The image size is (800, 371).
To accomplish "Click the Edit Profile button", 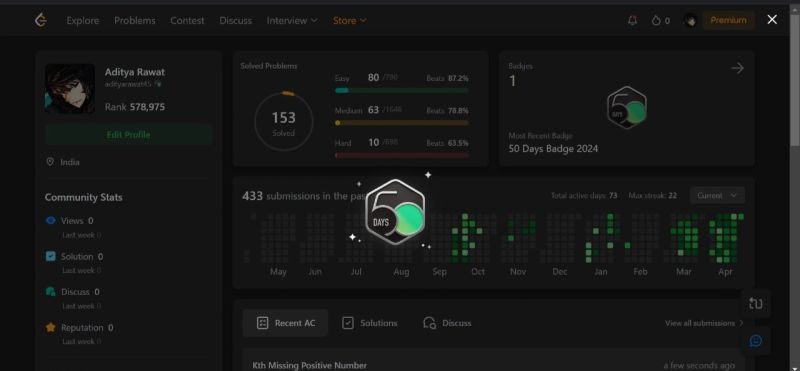I will [x=129, y=135].
